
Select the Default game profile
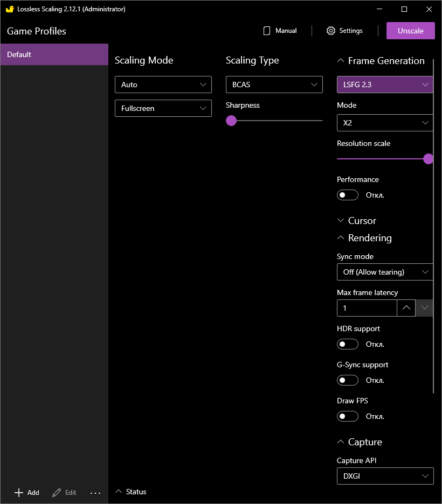pyautogui.click(x=54, y=54)
